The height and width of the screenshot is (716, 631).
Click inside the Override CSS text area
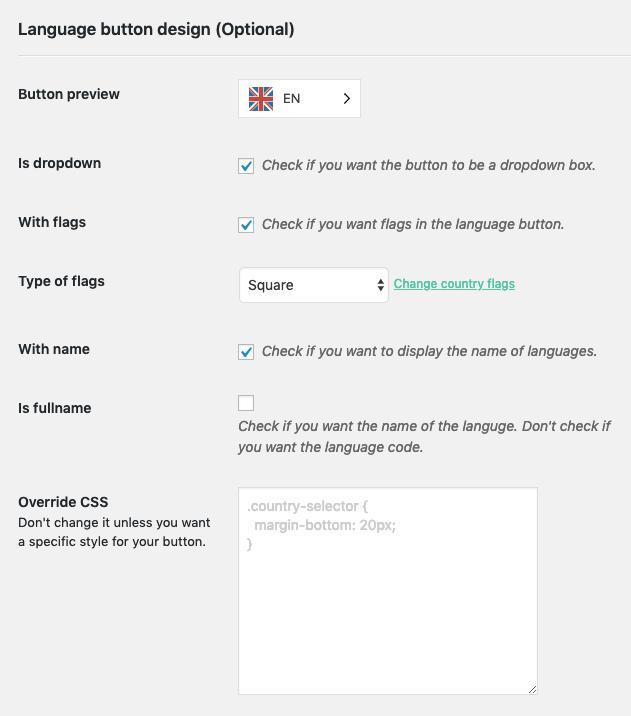coord(387,600)
